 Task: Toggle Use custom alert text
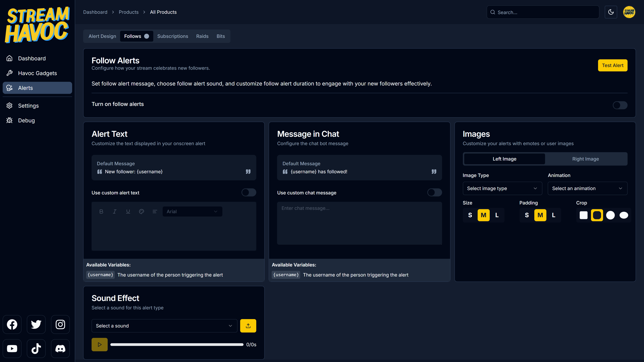(x=249, y=192)
